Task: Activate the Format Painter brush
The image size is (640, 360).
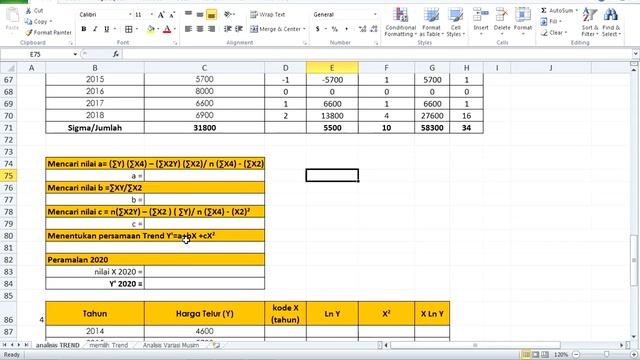Action: pos(48,32)
